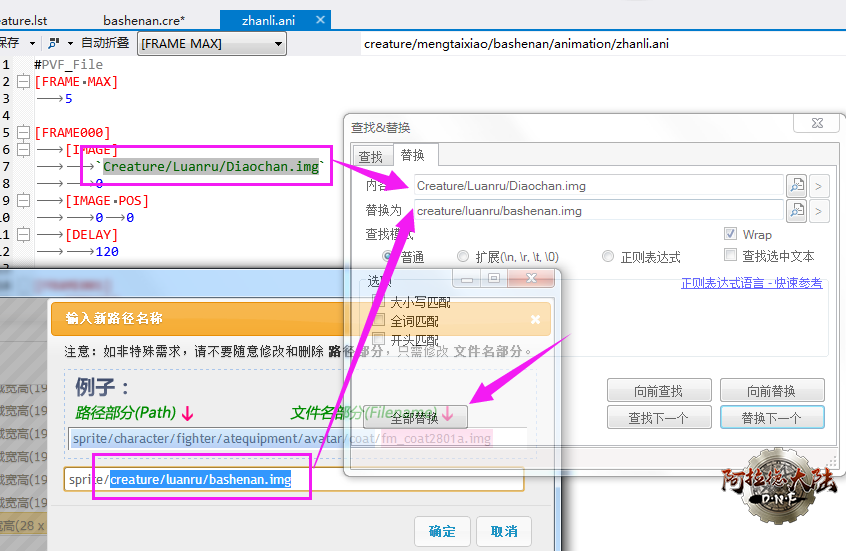Collapse the FRAME000 fold marker on line 5
Viewport: 846px width, 551px height.
[23, 132]
